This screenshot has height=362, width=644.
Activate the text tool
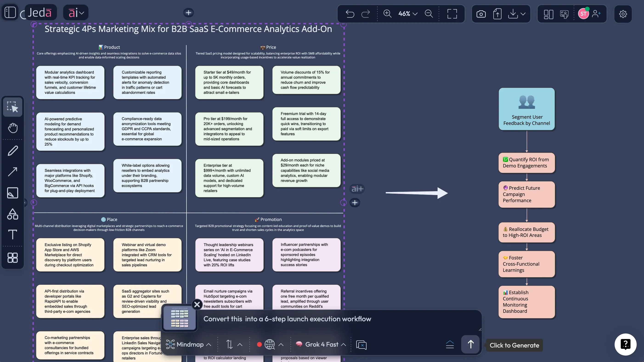(x=12, y=235)
